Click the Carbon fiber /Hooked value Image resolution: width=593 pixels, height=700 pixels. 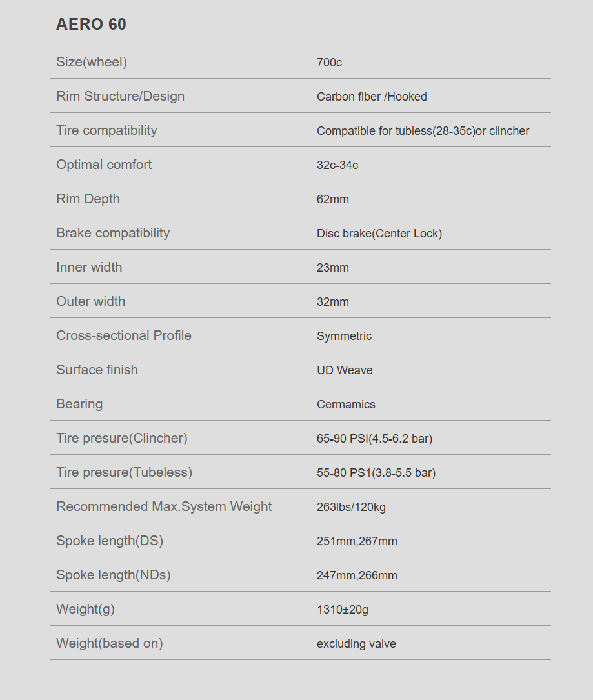click(372, 97)
